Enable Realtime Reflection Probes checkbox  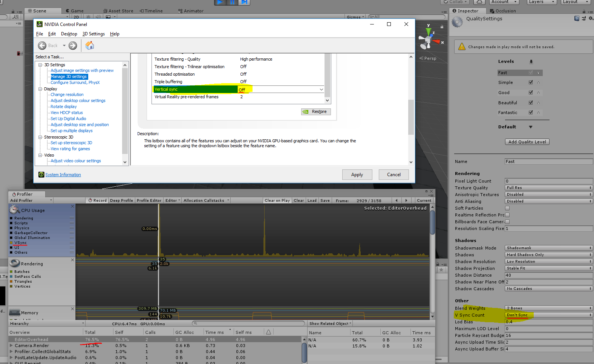(507, 215)
